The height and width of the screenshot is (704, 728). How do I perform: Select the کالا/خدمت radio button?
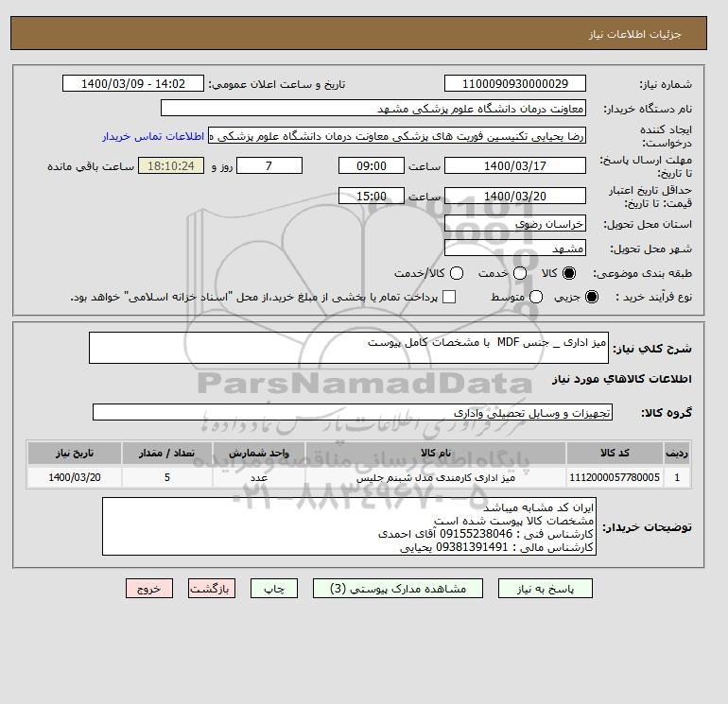tap(457, 273)
